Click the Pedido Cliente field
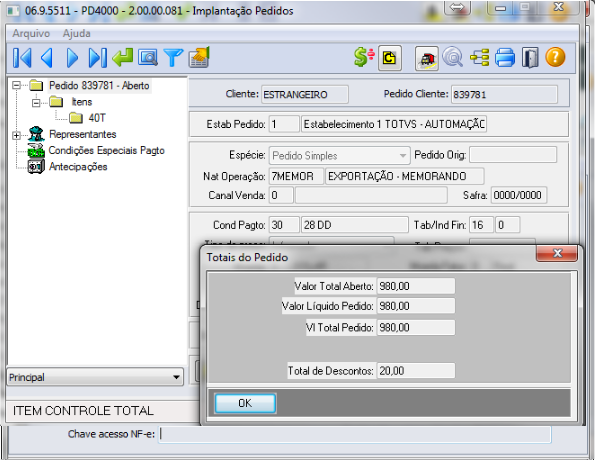This screenshot has height=460, width=595. [504, 95]
